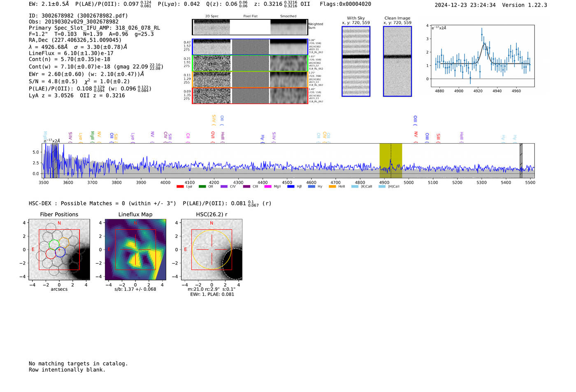Image resolution: width=576 pixels, height=392 pixels.
Task: Click the white dashed ellipse in HSC image
Action: pyautogui.click(x=233, y=264)
